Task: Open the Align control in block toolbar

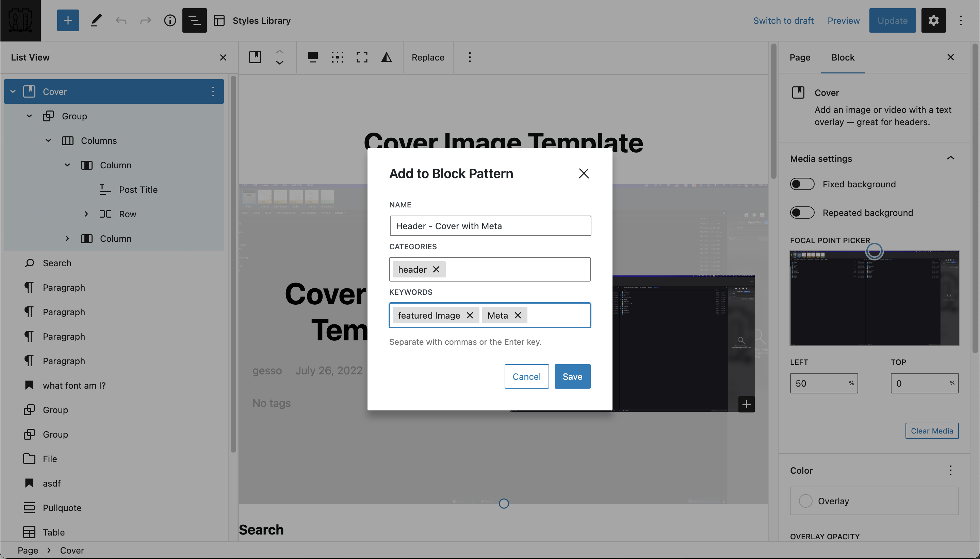Action: [x=313, y=57]
